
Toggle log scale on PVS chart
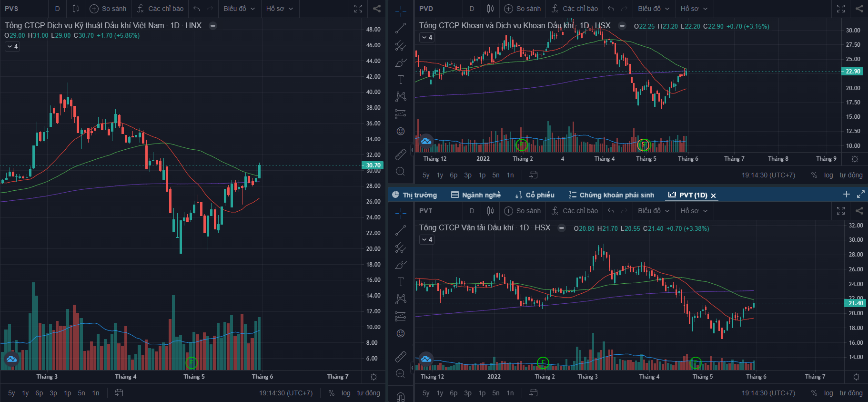click(x=346, y=393)
